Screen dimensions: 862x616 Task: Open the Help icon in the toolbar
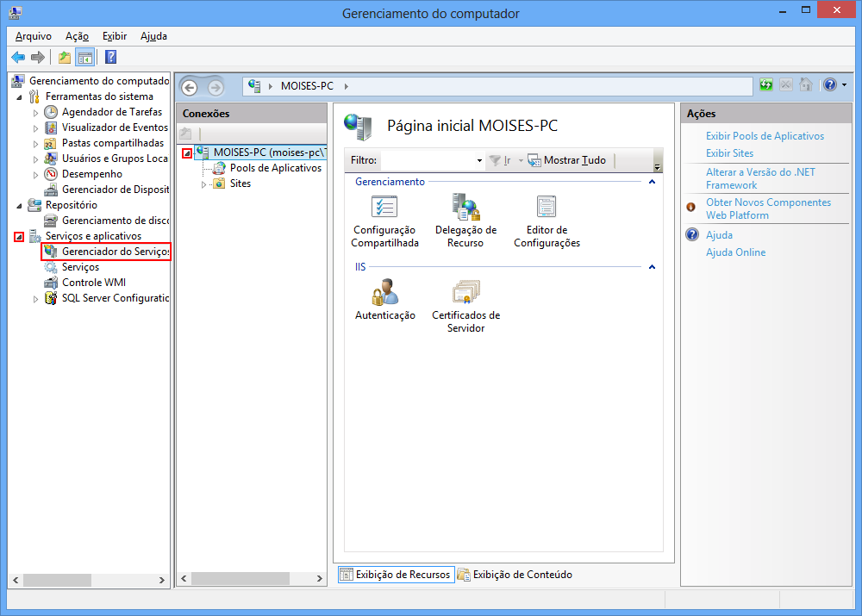(x=110, y=57)
